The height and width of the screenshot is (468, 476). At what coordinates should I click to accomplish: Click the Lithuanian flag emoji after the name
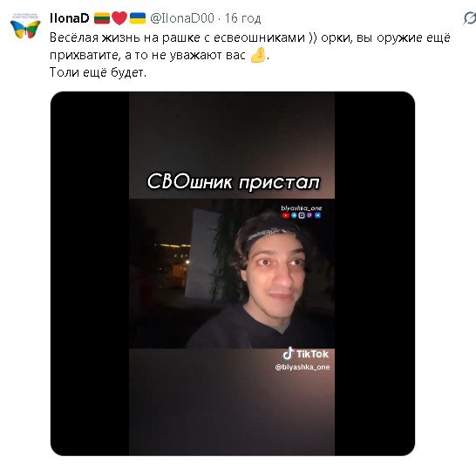click(x=102, y=18)
